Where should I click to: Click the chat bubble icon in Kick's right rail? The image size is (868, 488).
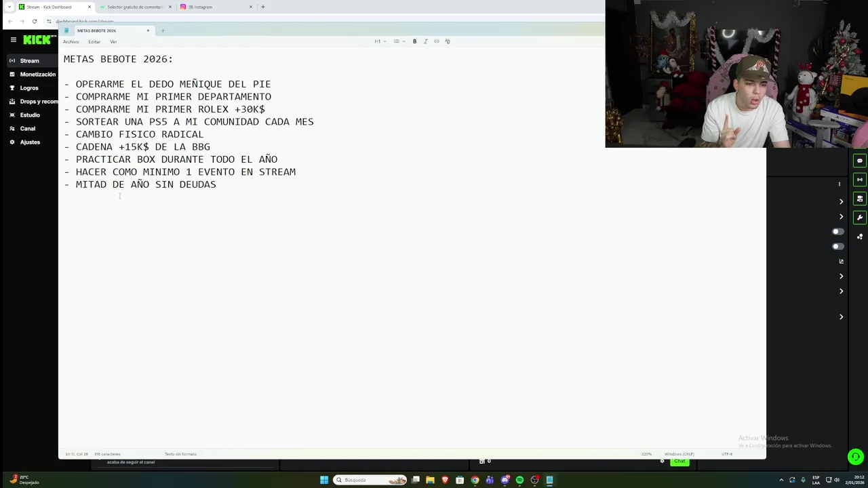click(860, 161)
